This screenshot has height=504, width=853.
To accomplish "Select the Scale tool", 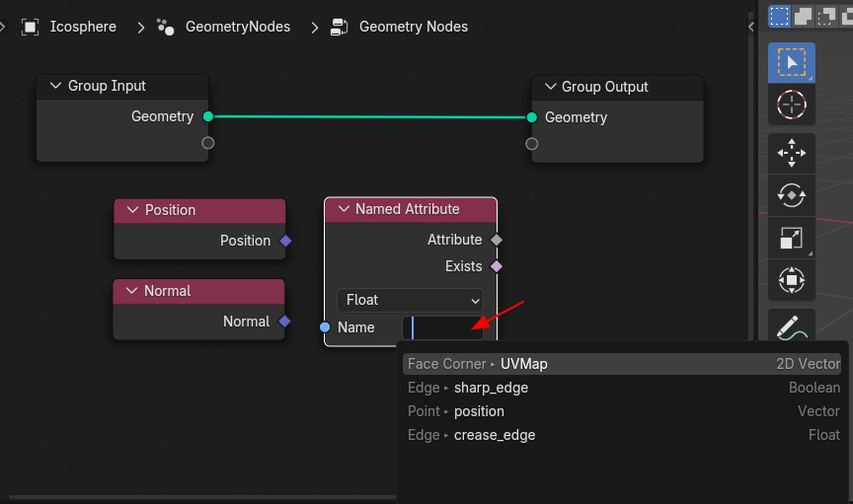I will coord(791,238).
